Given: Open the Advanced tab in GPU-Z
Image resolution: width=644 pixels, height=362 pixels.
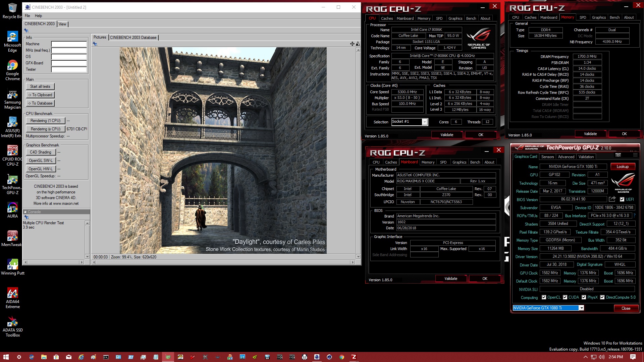Looking at the screenshot, I should click(566, 157).
